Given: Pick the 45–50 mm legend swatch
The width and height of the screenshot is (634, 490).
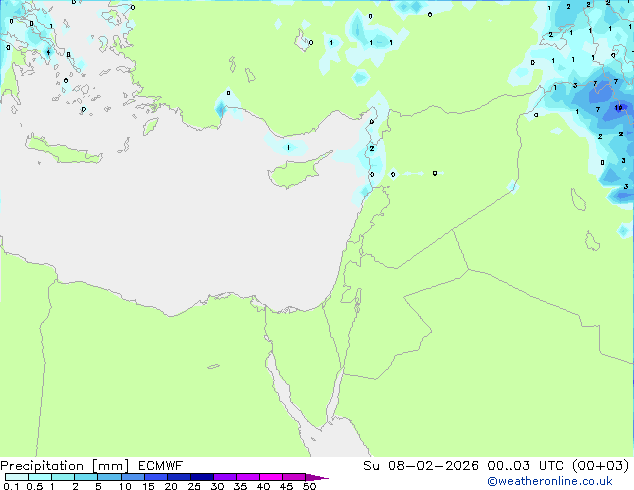Looking at the screenshot, I should 294,477.
